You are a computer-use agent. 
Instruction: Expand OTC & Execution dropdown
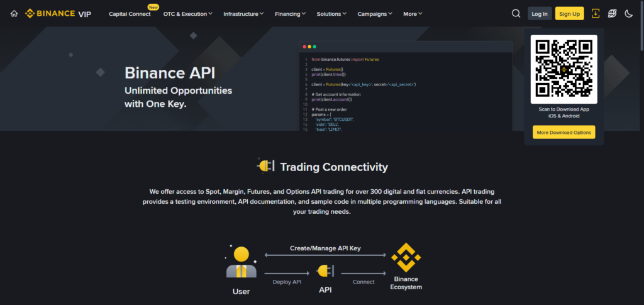pyautogui.click(x=187, y=14)
